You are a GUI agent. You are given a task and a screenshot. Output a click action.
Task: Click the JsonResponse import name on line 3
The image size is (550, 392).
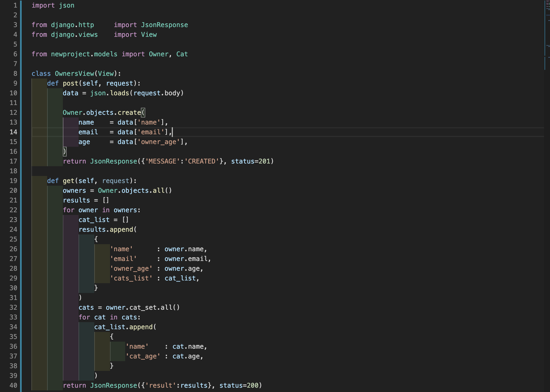click(164, 25)
